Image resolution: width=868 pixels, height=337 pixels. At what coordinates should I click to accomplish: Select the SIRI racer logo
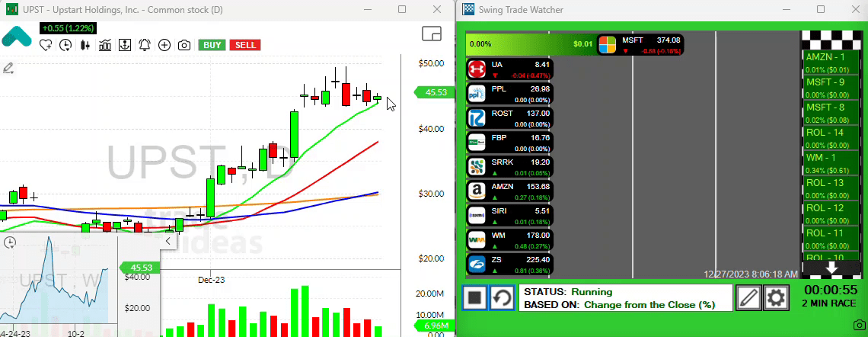pos(477,216)
